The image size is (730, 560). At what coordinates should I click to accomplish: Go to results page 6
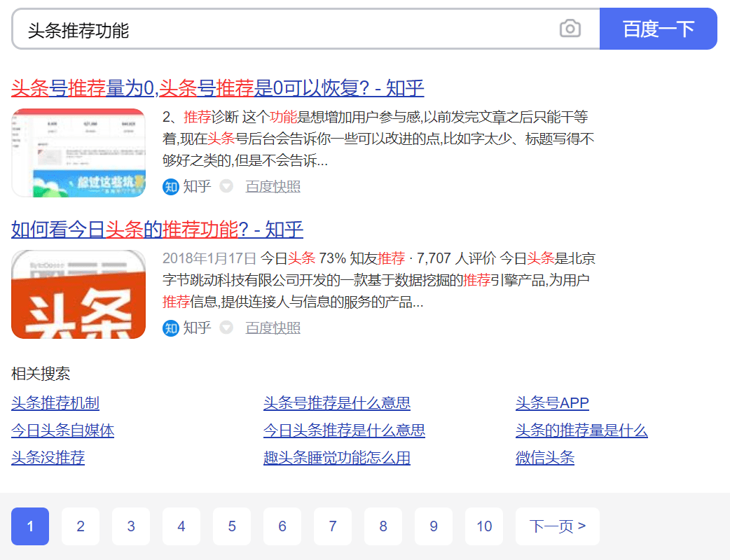click(x=282, y=526)
